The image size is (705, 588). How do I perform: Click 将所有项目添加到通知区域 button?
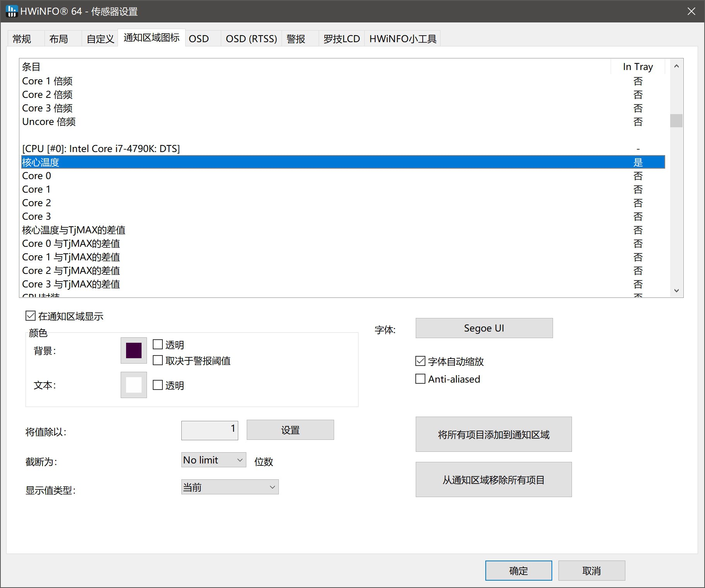493,434
